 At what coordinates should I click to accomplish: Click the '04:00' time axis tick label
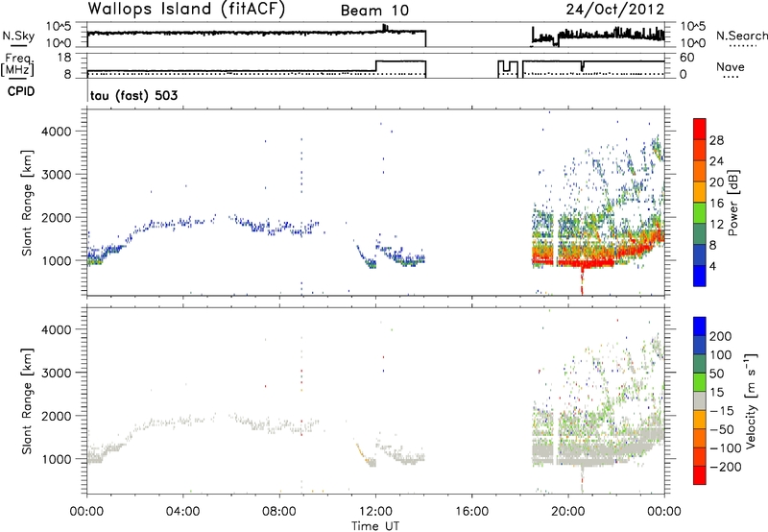(182, 512)
